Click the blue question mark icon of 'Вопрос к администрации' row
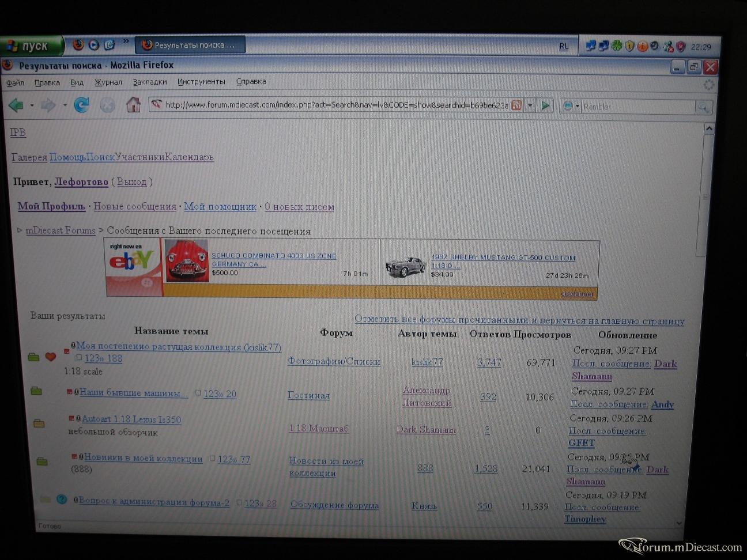The height and width of the screenshot is (560, 747). click(x=62, y=499)
